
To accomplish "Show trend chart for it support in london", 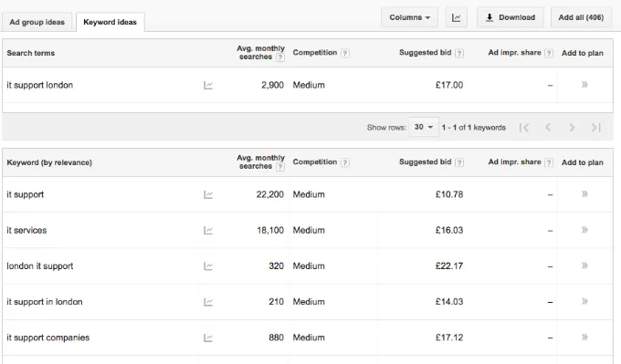I will point(208,302).
